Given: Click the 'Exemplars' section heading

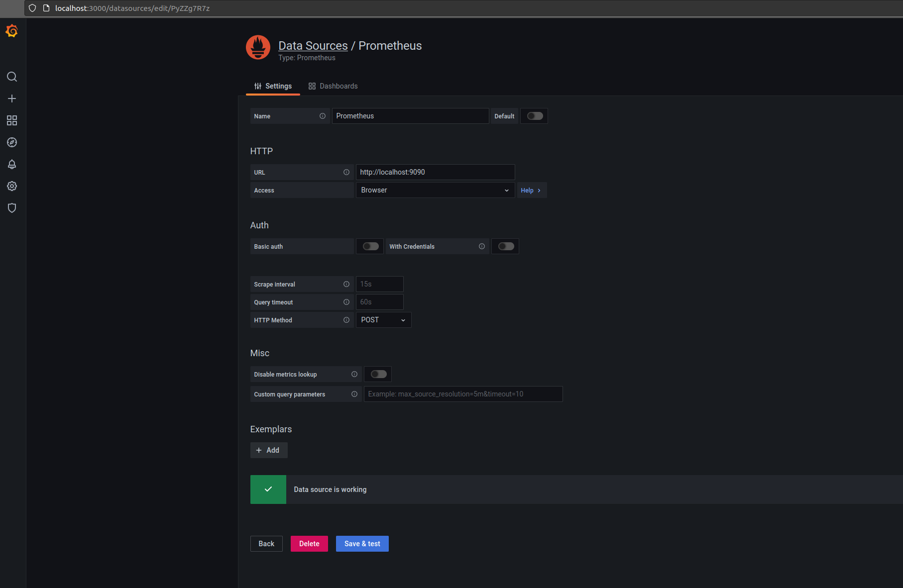Looking at the screenshot, I should click(x=271, y=429).
